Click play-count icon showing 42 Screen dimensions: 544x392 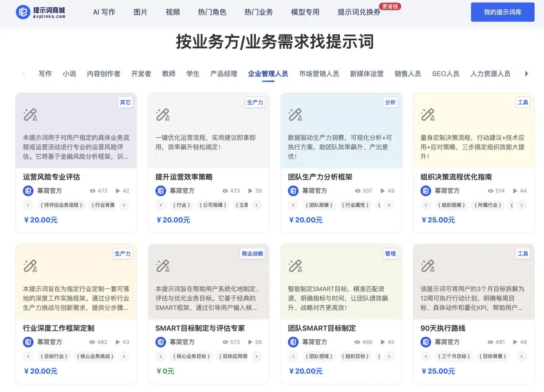[x=118, y=191]
